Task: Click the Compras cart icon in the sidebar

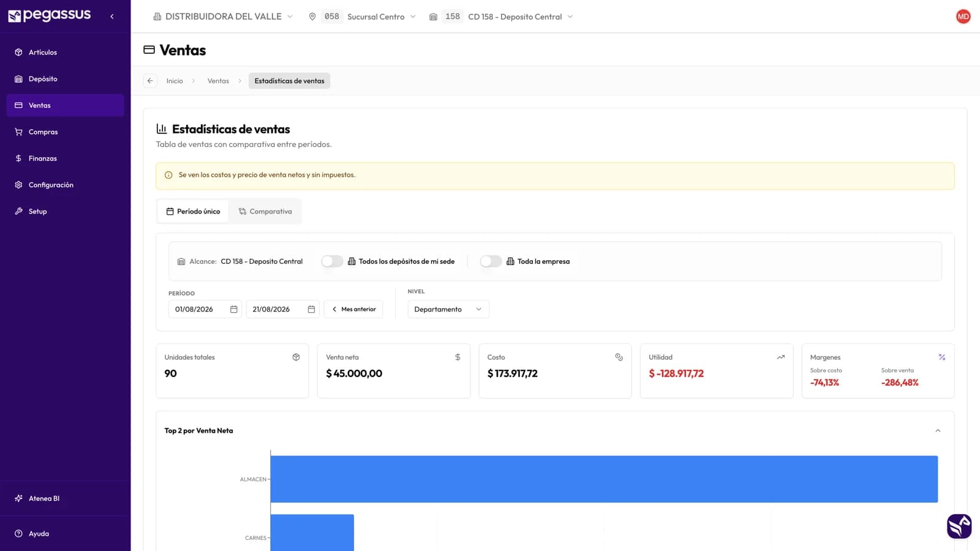Action: [x=18, y=132]
